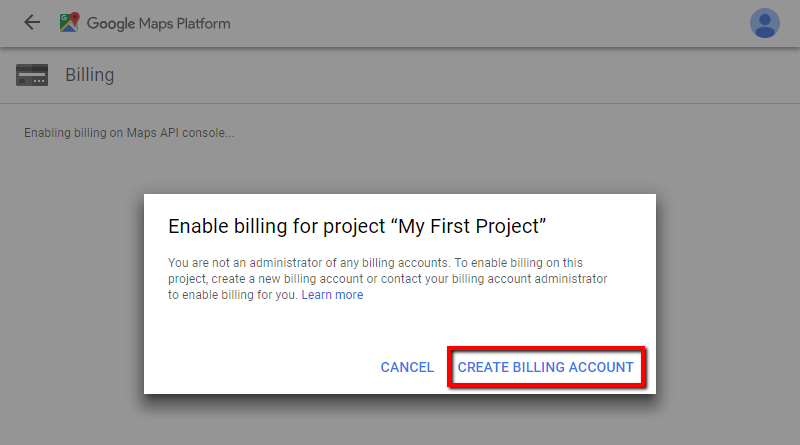This screenshot has height=445, width=800.
Task: Click the red-outlined button in the dialog
Action: 545,367
